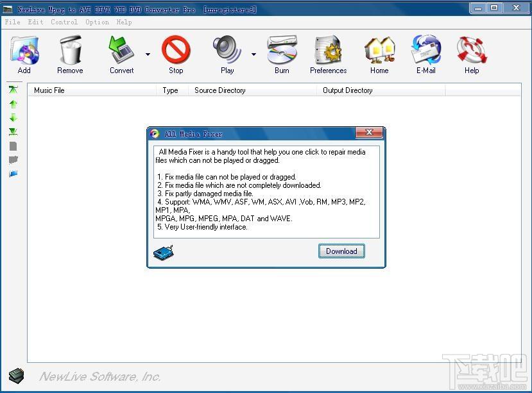The width and height of the screenshot is (532, 393).
Task: Click the E-Mail globe icon
Action: [426, 50]
